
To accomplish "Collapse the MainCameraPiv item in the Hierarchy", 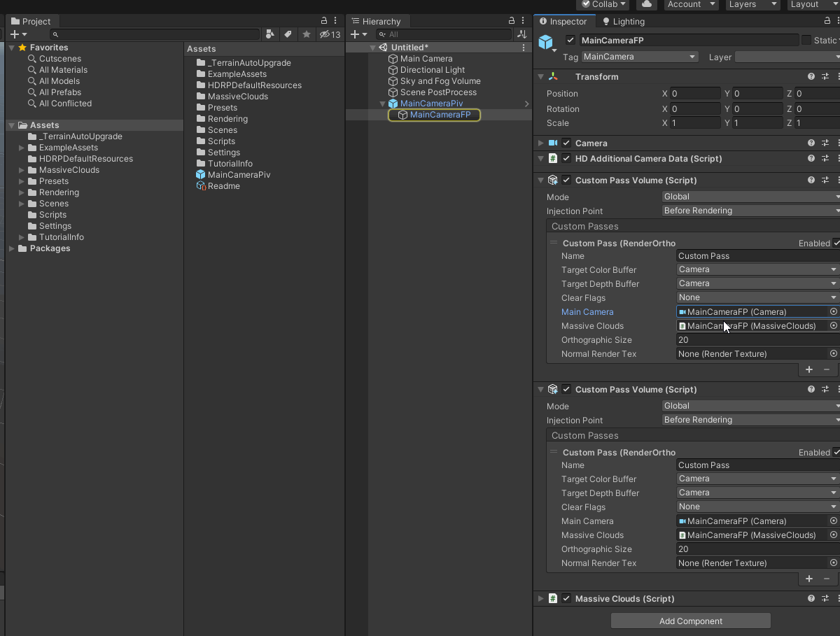I will [x=381, y=101].
